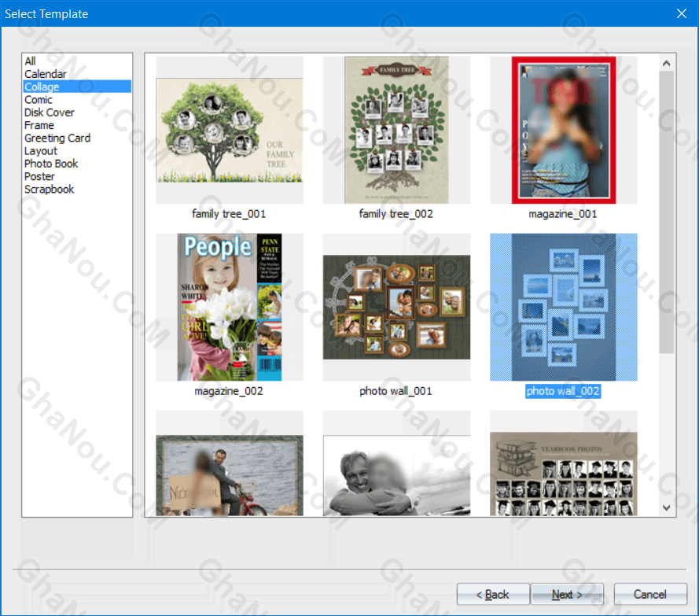Select the Scrapbook category
This screenshot has width=699, height=616.
pos(49,189)
